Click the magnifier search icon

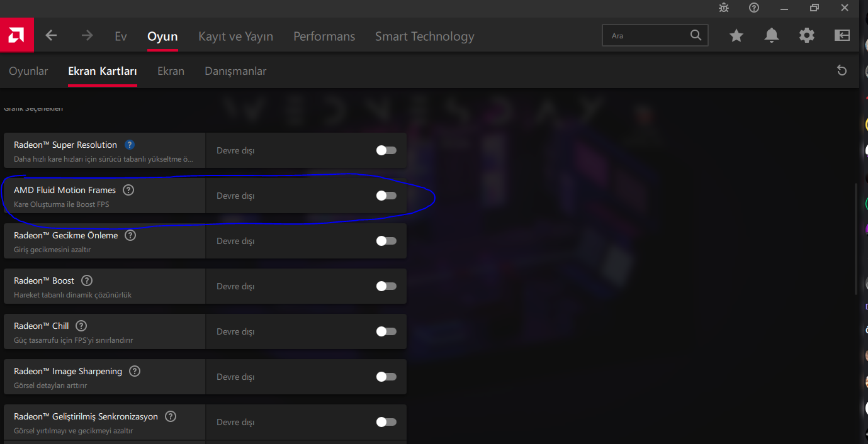[x=696, y=35]
